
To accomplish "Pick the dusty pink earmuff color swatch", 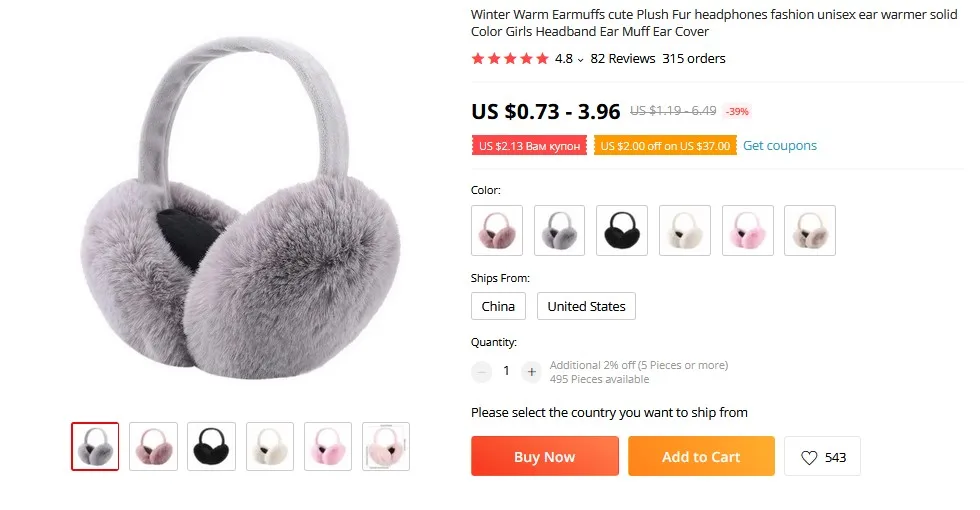I will pyautogui.click(x=497, y=230).
